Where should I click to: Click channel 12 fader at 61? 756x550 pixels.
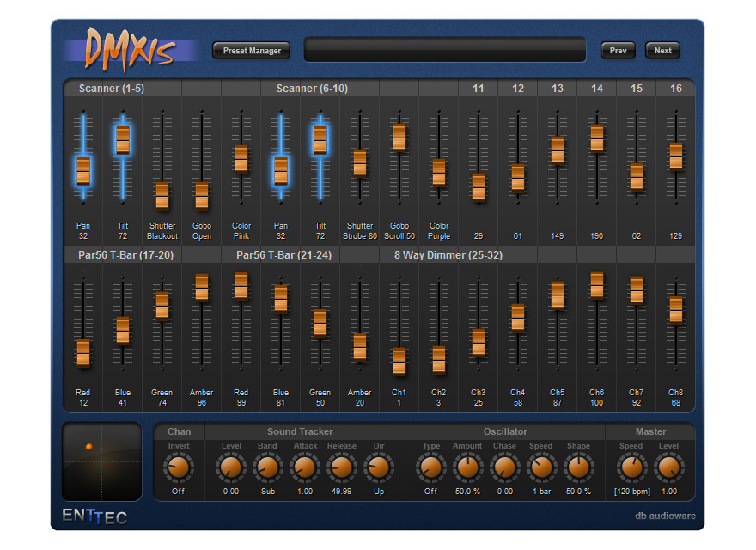point(518,178)
